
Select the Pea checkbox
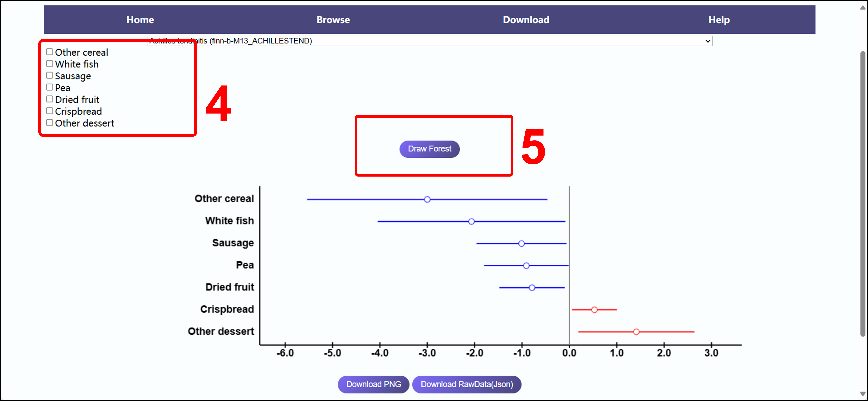50,87
